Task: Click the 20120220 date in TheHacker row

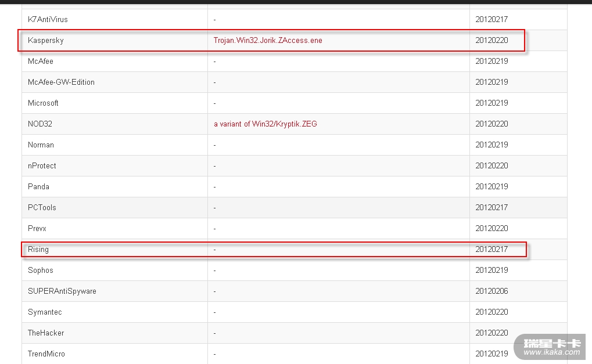Action: tap(491, 333)
